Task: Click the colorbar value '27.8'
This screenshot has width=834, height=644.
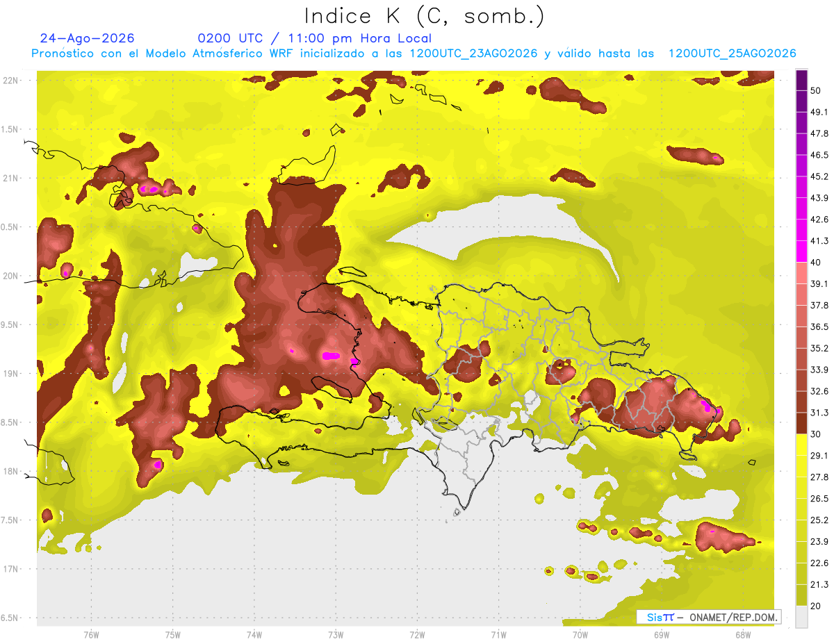Action: pos(819,477)
